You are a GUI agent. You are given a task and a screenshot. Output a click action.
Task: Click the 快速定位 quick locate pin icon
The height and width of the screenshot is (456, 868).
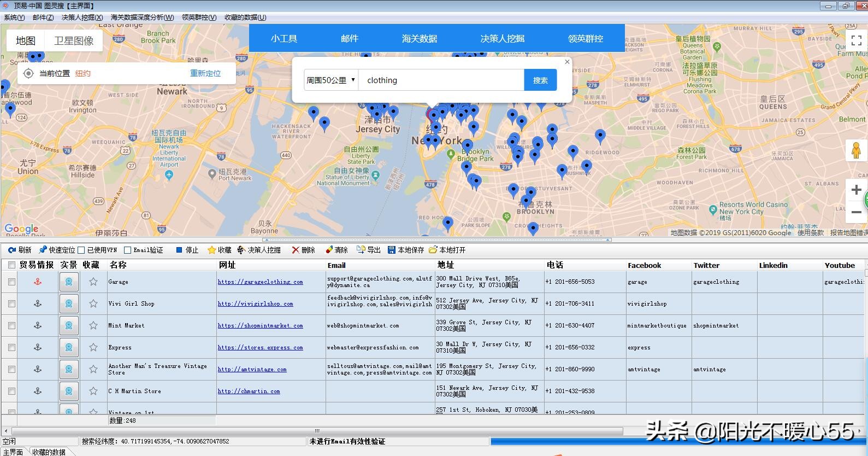tap(43, 250)
